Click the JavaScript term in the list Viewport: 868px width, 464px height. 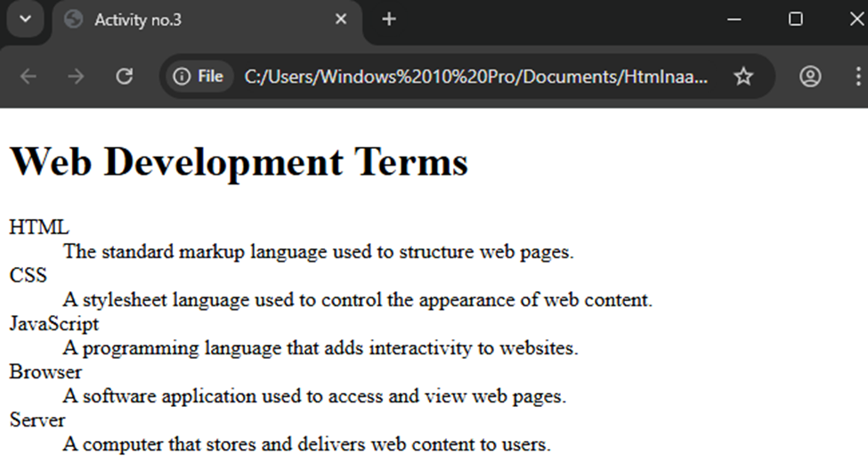[54, 323]
